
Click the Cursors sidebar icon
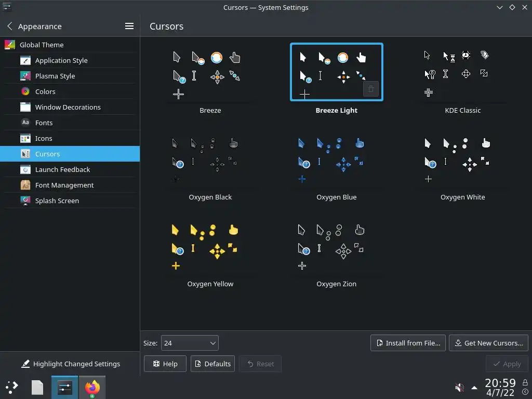tap(25, 154)
